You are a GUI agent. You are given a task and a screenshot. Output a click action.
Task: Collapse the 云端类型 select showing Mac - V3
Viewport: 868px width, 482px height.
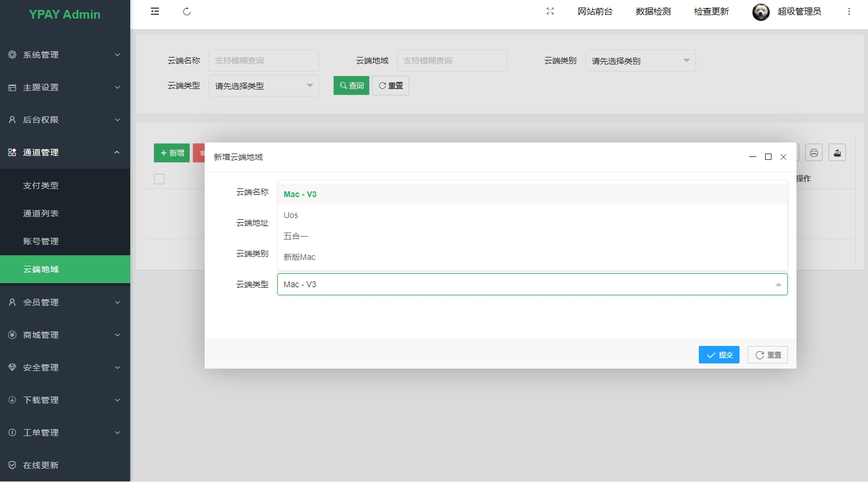tap(532, 284)
